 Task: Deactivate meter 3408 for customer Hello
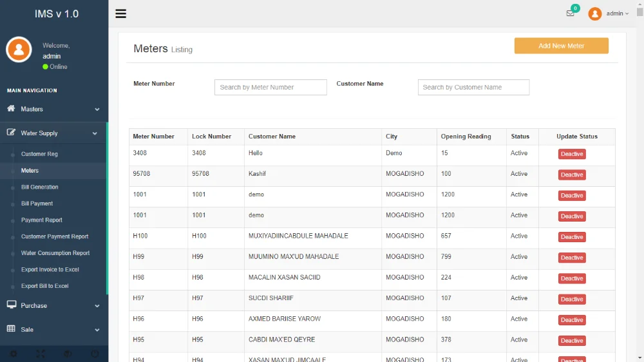pyautogui.click(x=572, y=154)
